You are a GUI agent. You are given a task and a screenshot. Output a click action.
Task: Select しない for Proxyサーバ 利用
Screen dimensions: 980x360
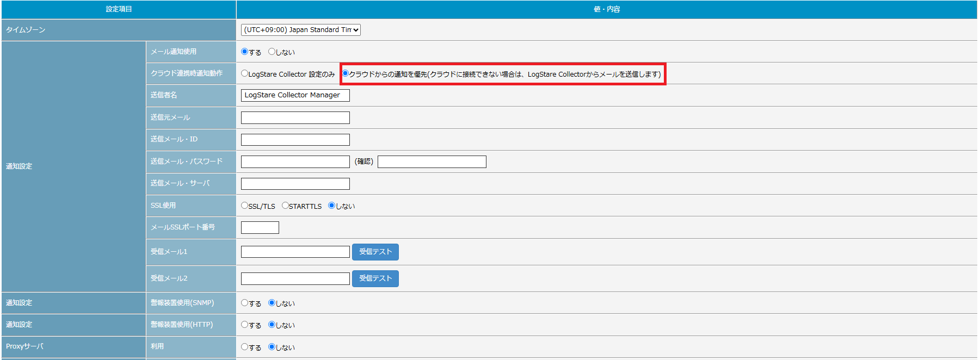272,347
